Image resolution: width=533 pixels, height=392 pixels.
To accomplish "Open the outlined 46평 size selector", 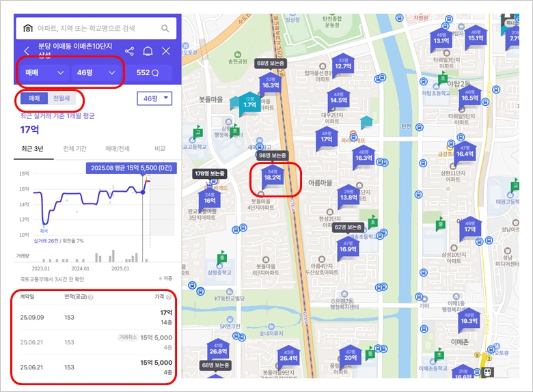I will tap(154, 99).
